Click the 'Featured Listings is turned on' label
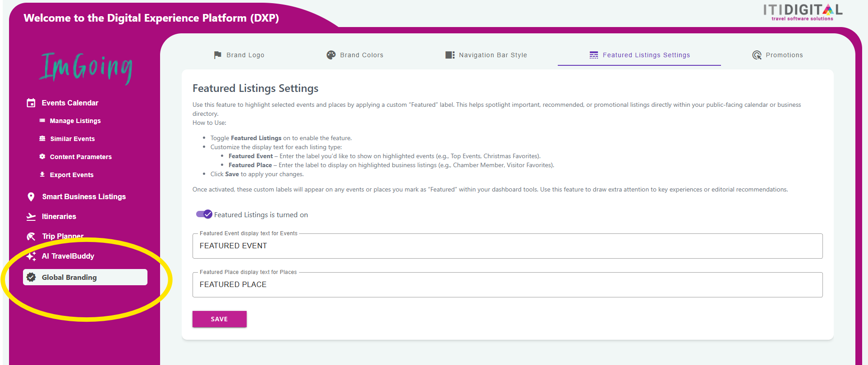Viewport: 868px width, 365px height. coord(261,215)
